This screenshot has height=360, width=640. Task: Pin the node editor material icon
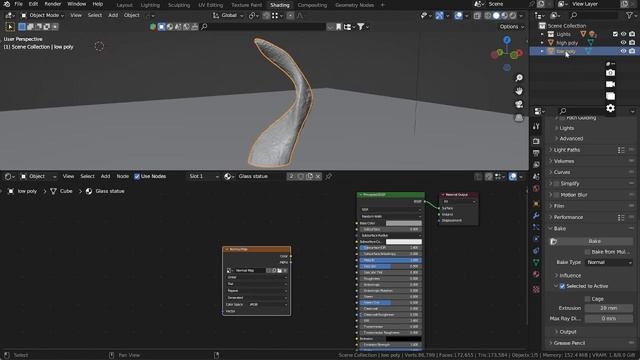[328, 176]
